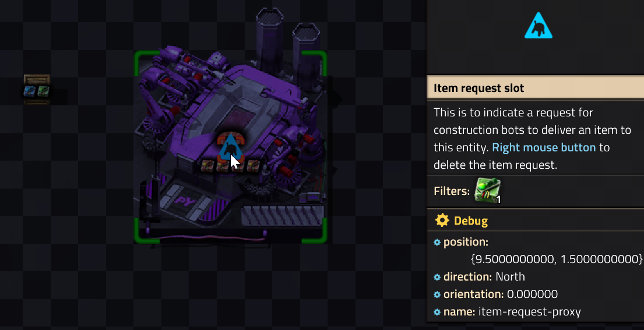Image resolution: width=644 pixels, height=330 pixels.
Task: Click the yellow Debug gear icon
Action: point(442,221)
